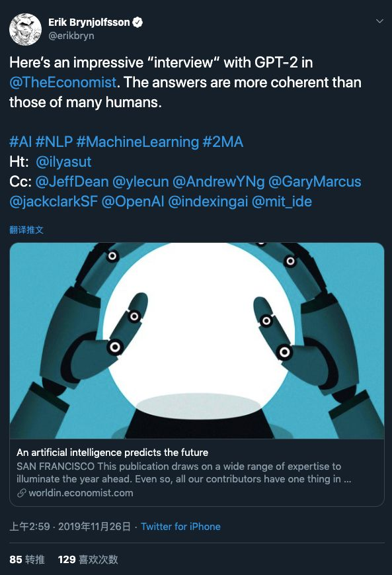
Task: Select the #AI hashtag
Action: (x=20, y=142)
